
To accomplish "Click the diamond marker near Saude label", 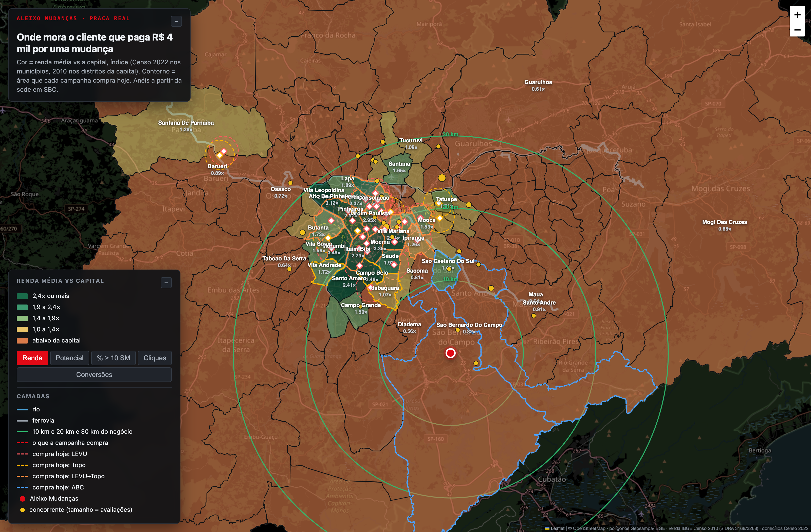I will tap(394, 265).
